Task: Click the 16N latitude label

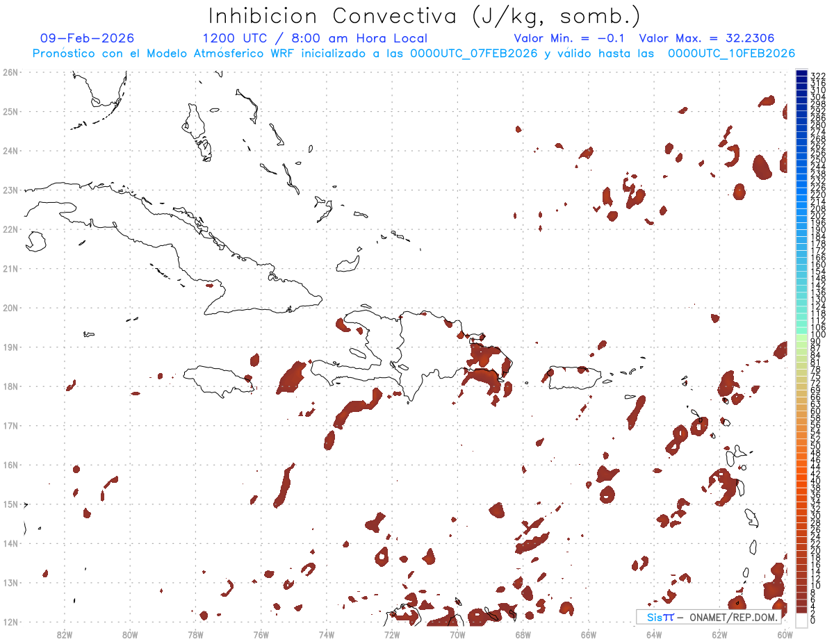Action: pos(10,465)
